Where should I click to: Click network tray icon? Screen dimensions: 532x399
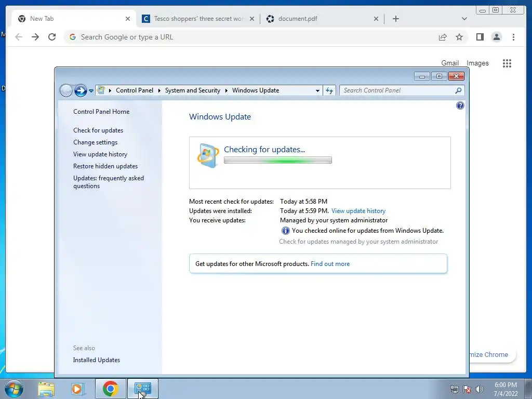[x=454, y=389]
